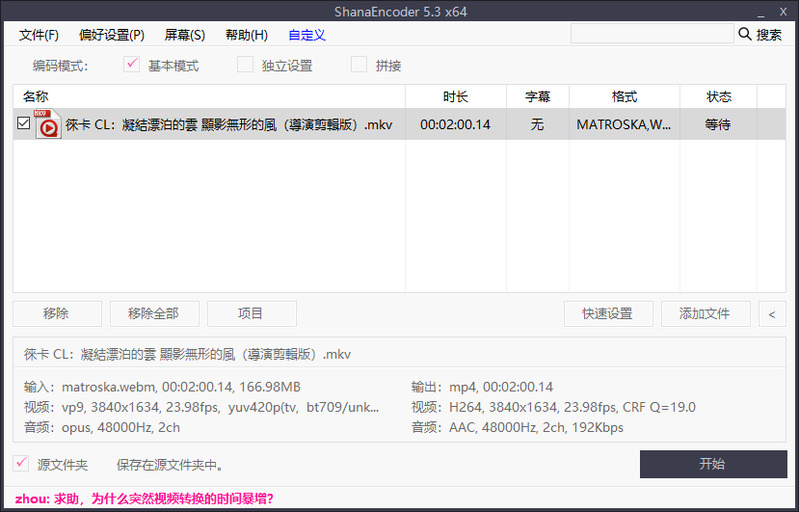Click the 自定义 menu item
This screenshot has height=512, width=799.
tap(307, 35)
